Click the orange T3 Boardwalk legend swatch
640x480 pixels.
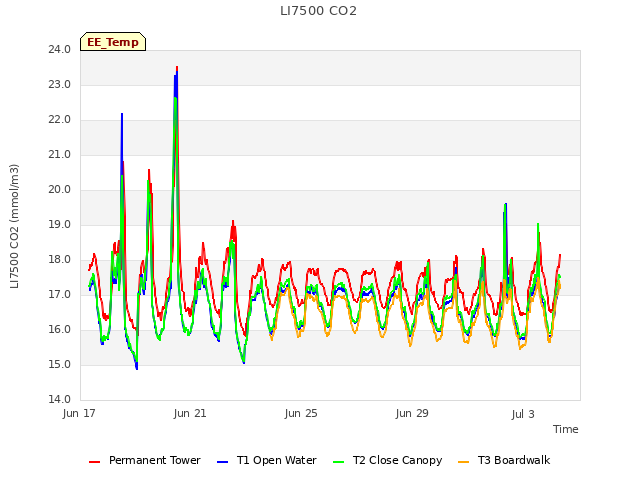(464, 462)
